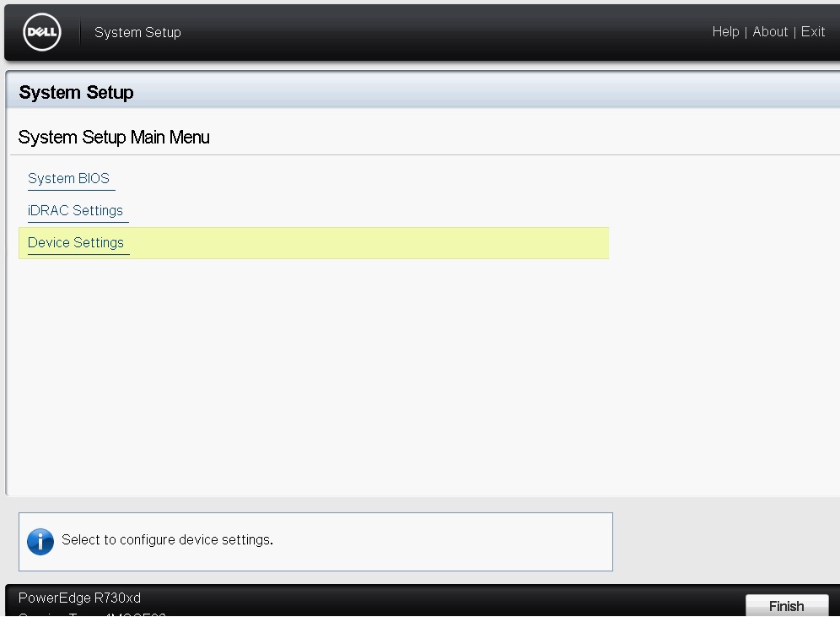Click the 'Select to configure device settings.' text

coord(167,540)
